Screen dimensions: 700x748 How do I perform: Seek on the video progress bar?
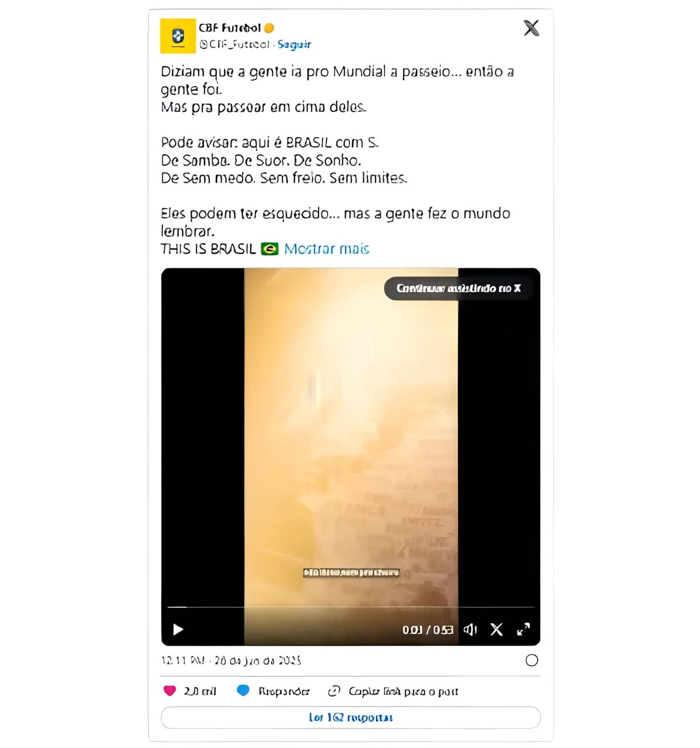(x=351, y=607)
